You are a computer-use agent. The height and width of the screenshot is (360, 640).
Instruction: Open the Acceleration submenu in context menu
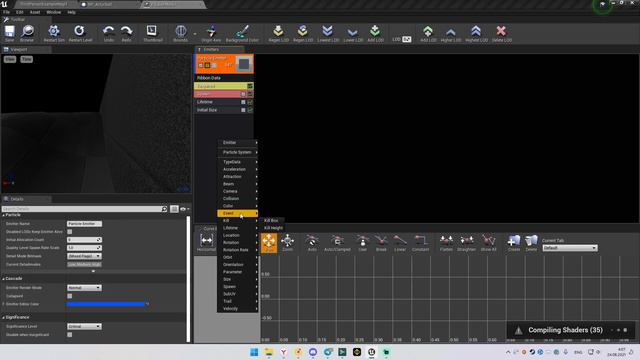pyautogui.click(x=238, y=169)
